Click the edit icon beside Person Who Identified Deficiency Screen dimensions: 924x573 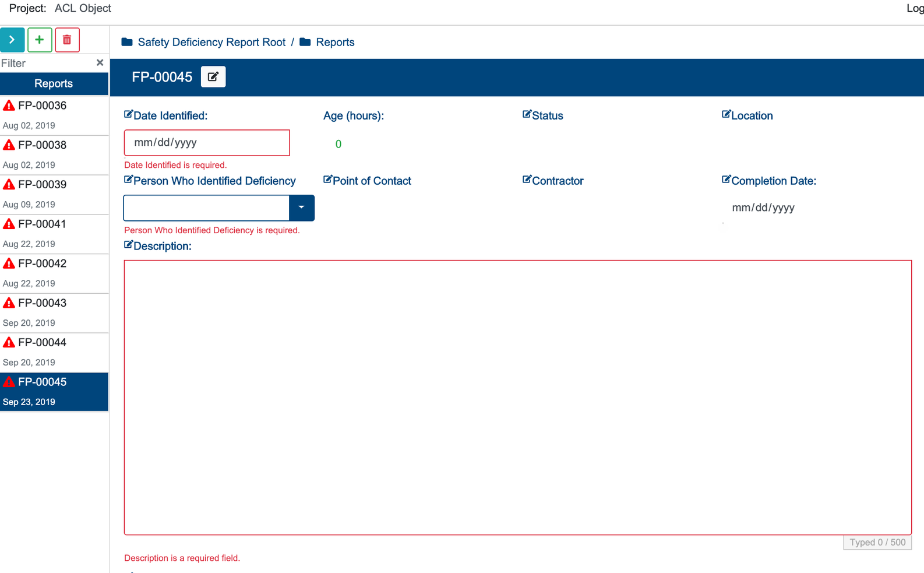128,180
